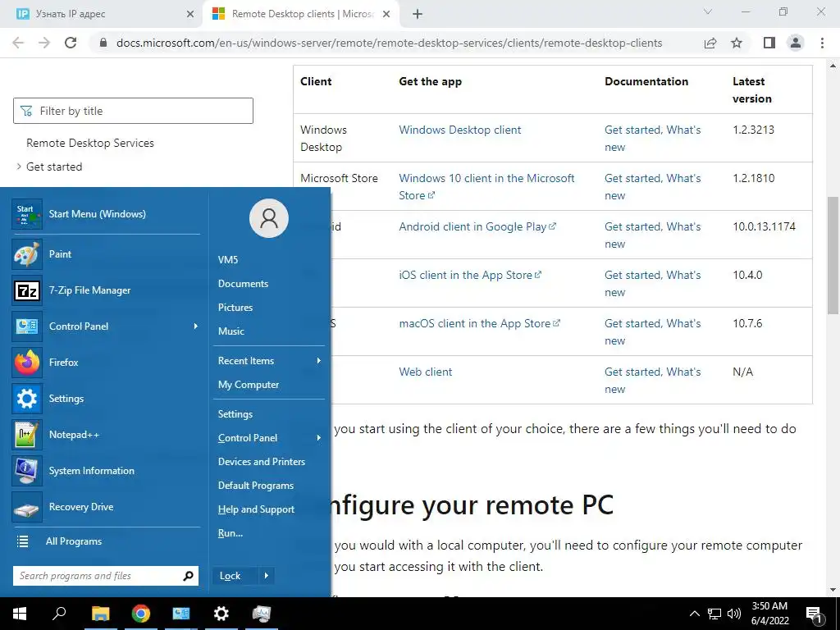
Task: Click the Start Menu (Windows) entry
Action: [x=106, y=214]
